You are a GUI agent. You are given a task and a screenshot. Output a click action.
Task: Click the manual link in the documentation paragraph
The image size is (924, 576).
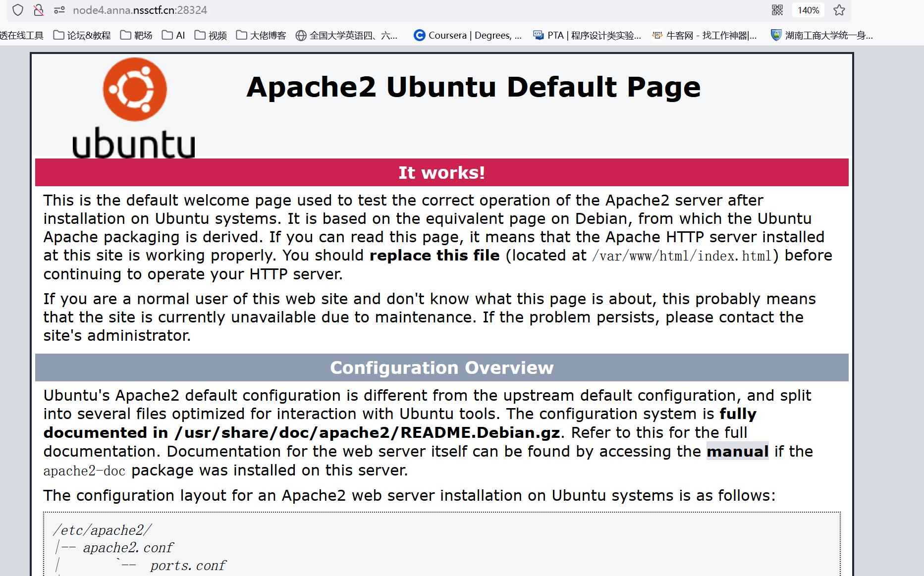(737, 451)
